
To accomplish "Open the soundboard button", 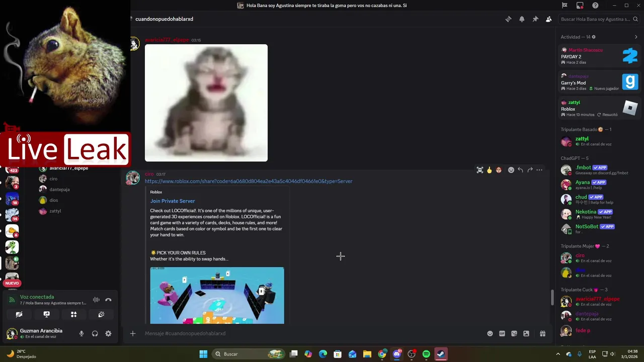I will [101, 314].
